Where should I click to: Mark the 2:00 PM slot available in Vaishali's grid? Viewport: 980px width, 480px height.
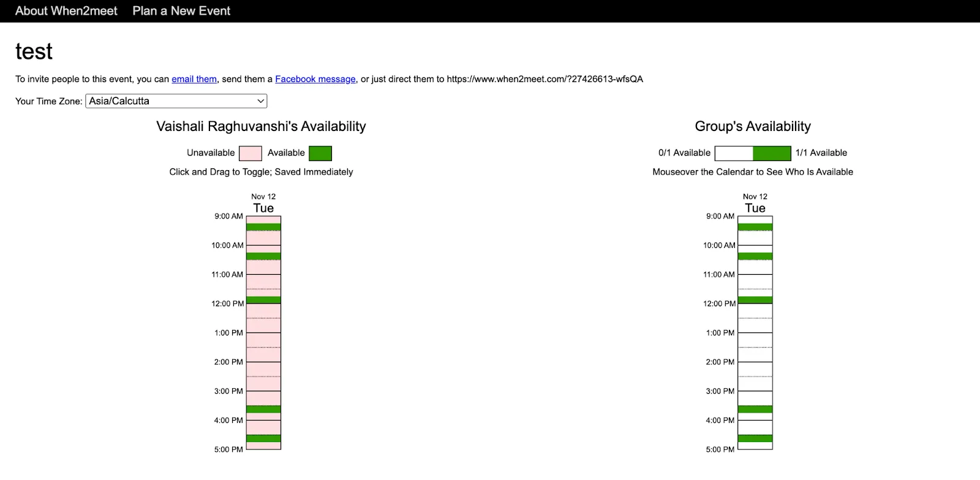[263, 366]
